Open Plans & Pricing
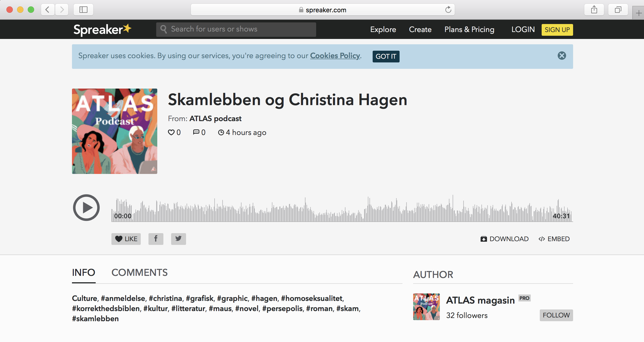This screenshot has height=342, width=644. (x=469, y=29)
